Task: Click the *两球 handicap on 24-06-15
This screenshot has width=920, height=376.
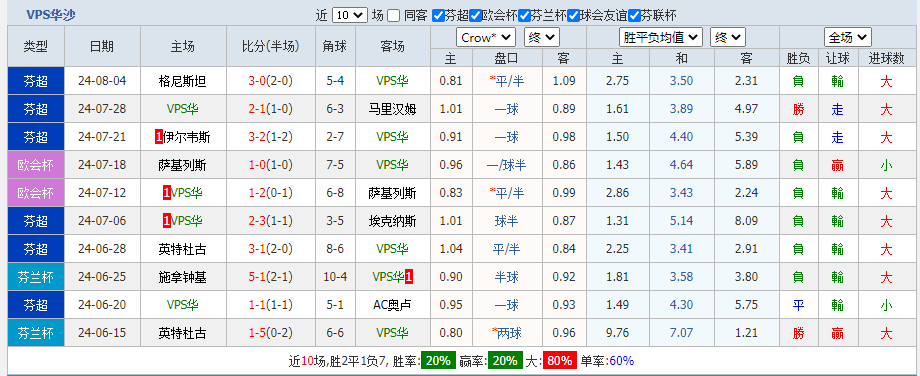Action: click(508, 333)
